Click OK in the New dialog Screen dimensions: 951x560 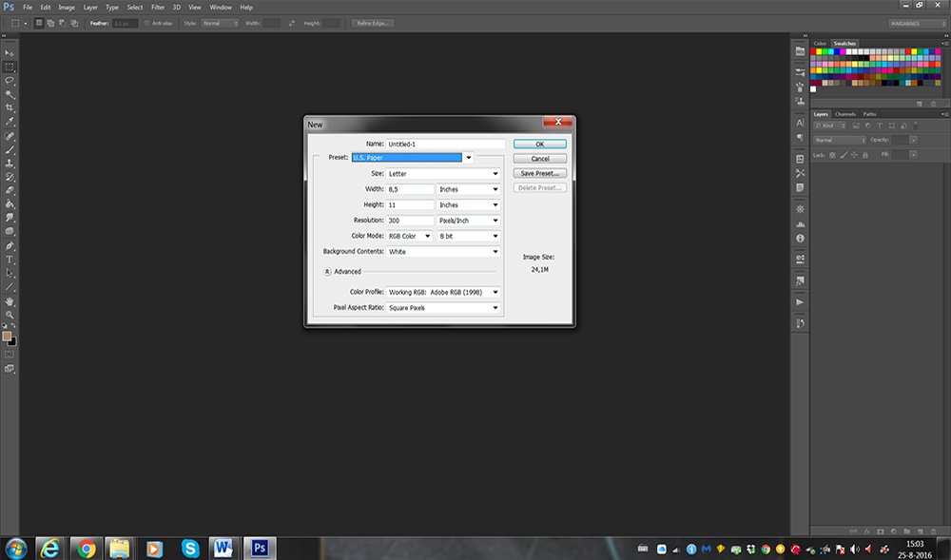pos(540,145)
